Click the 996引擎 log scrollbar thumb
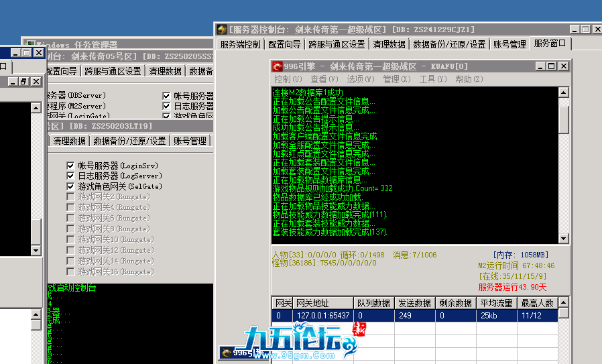Screen dimensions: 602x364 click(x=563, y=120)
